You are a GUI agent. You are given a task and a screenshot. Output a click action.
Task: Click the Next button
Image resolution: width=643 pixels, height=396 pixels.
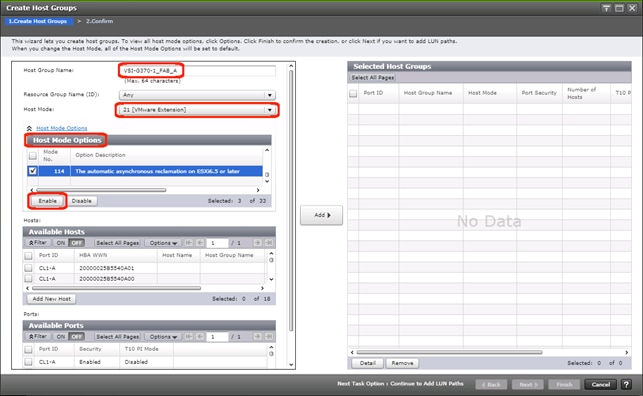pyautogui.click(x=528, y=385)
